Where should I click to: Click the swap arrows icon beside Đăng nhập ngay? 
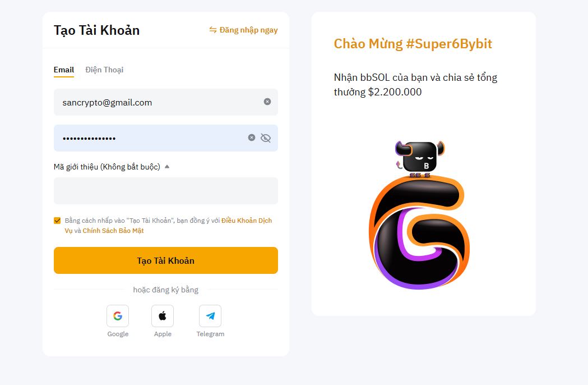point(213,30)
